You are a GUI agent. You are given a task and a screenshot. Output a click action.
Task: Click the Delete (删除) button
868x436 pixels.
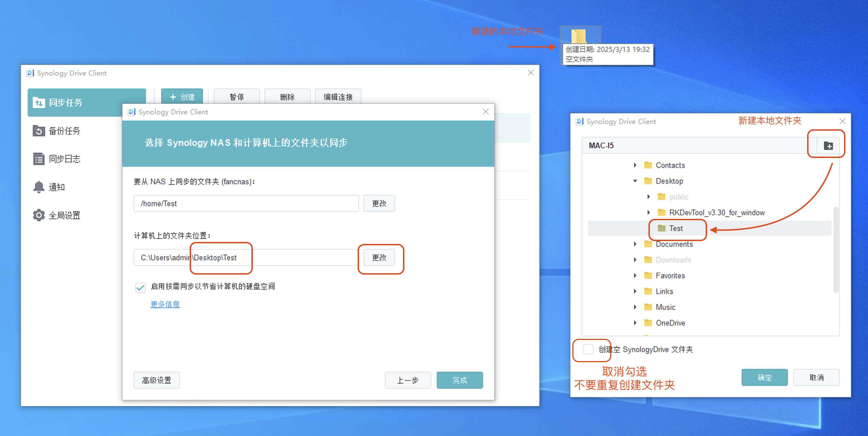point(287,97)
